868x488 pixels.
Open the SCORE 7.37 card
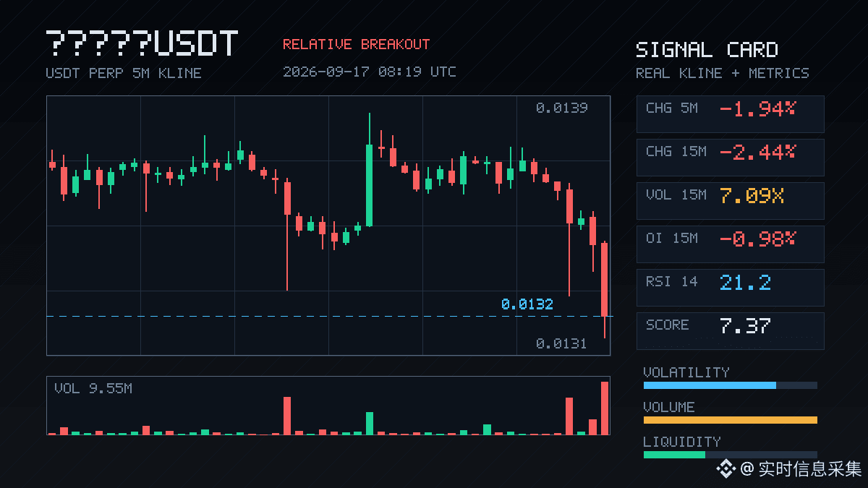730,330
